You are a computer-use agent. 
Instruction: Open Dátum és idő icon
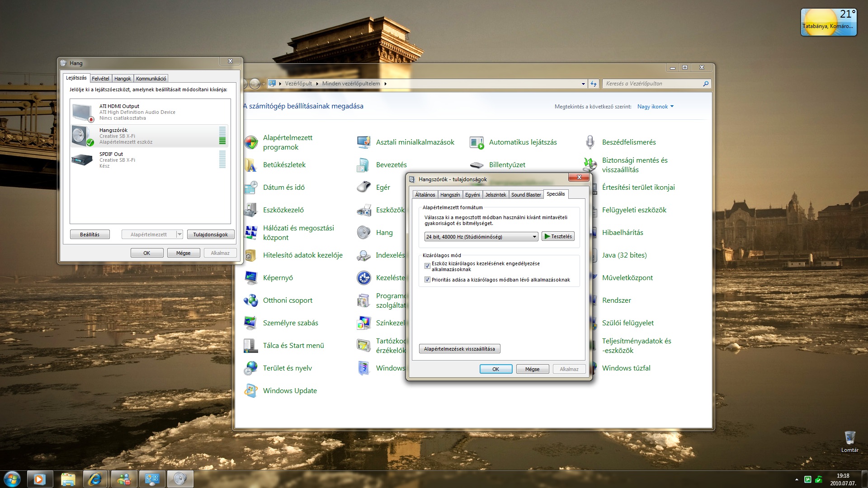(x=251, y=188)
